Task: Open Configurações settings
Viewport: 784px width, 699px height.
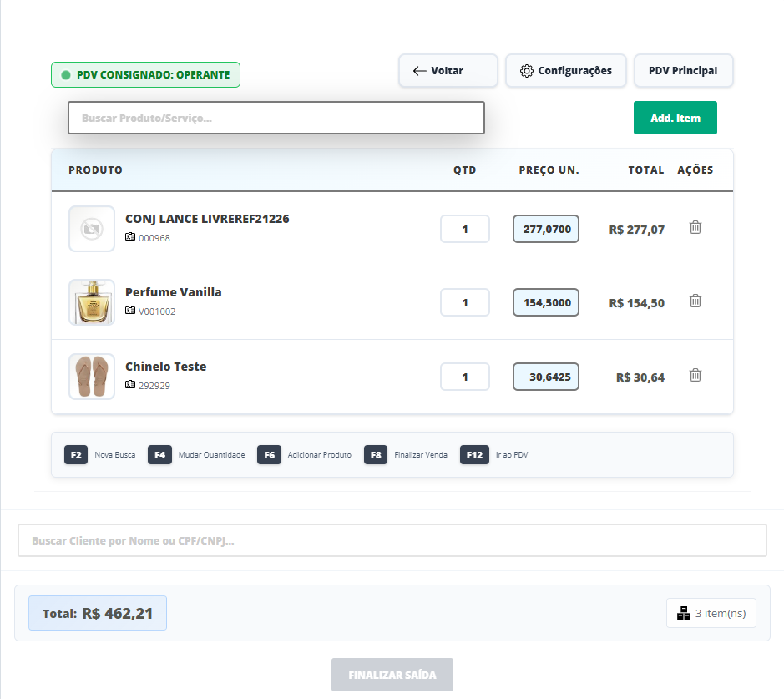Action: (x=565, y=71)
